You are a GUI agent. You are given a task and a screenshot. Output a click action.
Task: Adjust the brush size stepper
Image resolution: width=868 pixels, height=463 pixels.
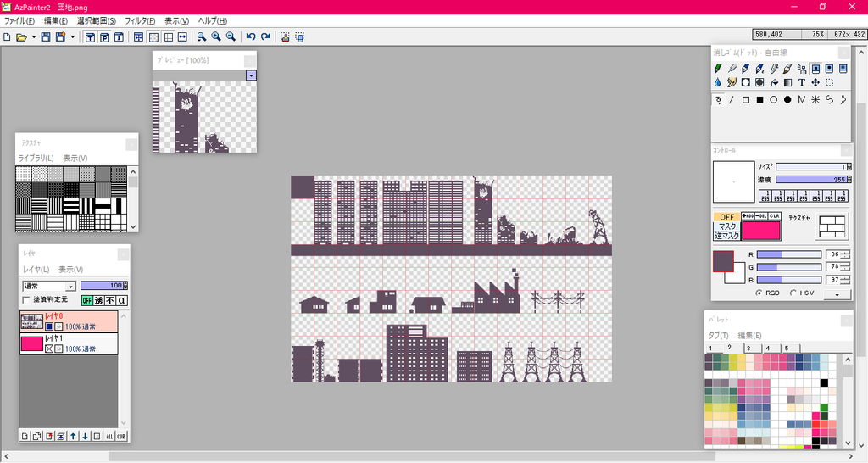click(849, 166)
